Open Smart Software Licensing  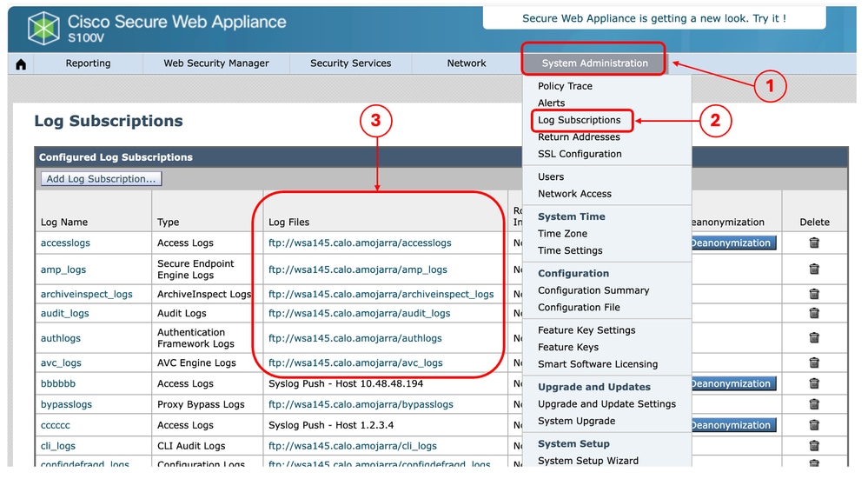598,364
